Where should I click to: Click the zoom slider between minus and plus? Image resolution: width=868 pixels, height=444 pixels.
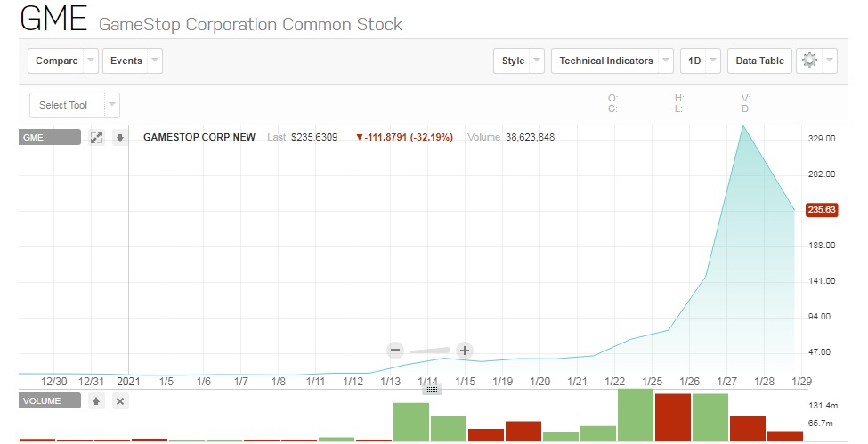coord(430,351)
